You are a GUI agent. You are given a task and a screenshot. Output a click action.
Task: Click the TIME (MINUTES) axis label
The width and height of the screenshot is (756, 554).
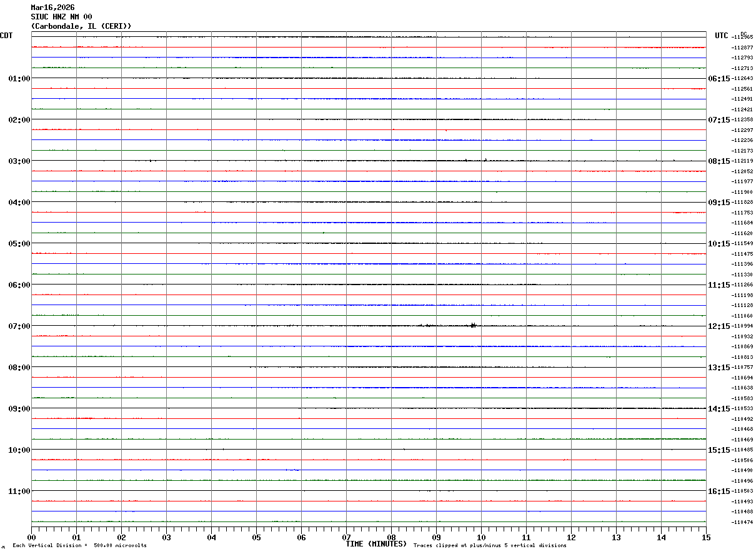pos(377,544)
